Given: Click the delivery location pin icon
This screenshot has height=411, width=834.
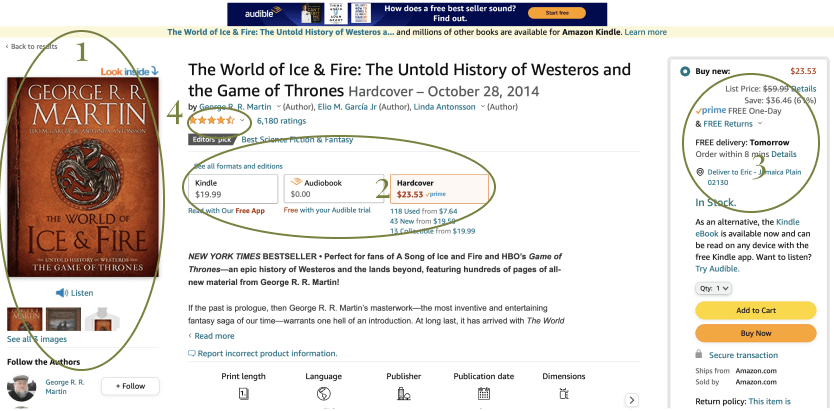Looking at the screenshot, I should coord(700,172).
